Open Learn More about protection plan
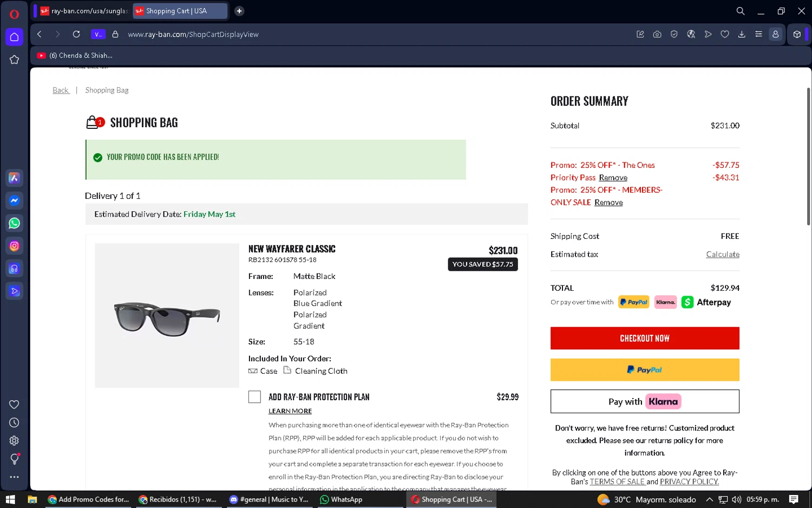Viewport: 812px width, 508px height. pos(290,411)
